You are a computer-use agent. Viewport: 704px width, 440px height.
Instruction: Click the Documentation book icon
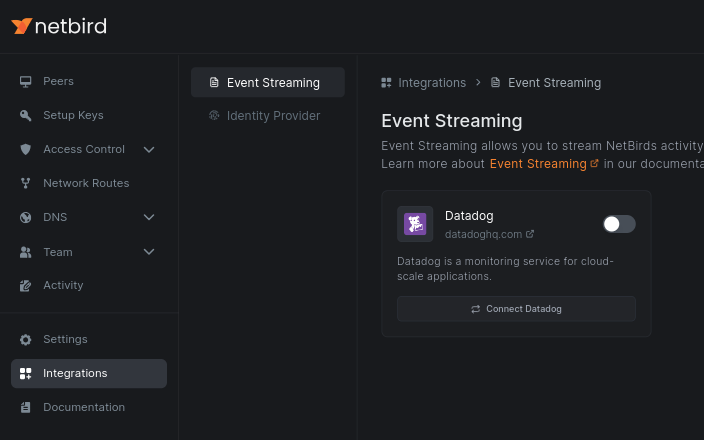(x=26, y=407)
